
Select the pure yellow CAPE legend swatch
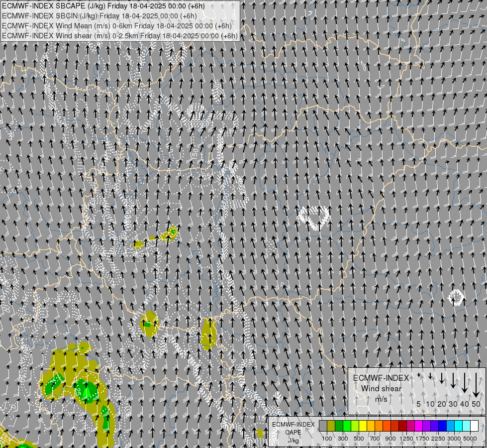tap(363, 426)
